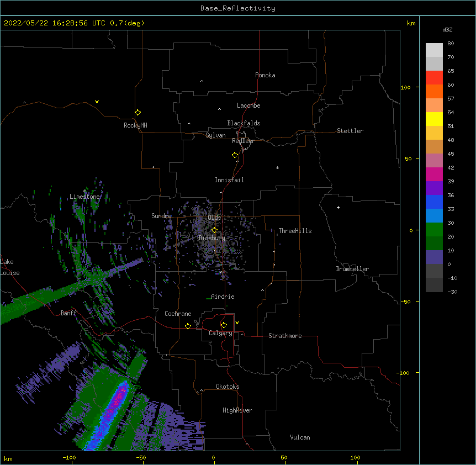The height and width of the screenshot is (465, 476).
Task: Pick the slate 0-10 dBZ legend swatch
Action: pos(434,257)
